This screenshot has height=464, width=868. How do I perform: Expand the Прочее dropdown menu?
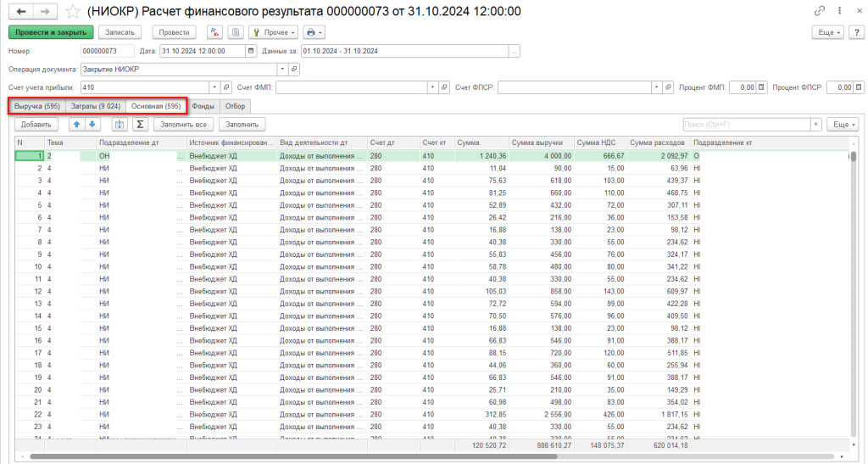pos(274,32)
